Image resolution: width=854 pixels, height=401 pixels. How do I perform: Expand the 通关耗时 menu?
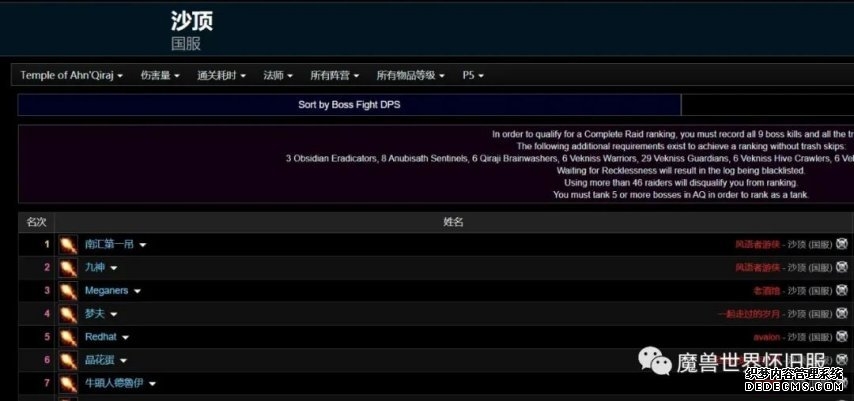click(221, 75)
